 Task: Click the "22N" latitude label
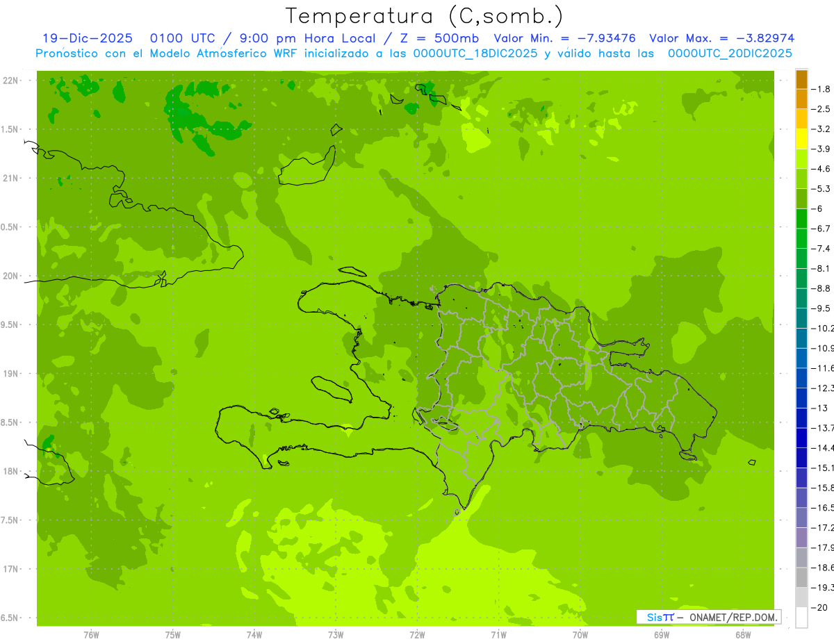[x=11, y=81]
